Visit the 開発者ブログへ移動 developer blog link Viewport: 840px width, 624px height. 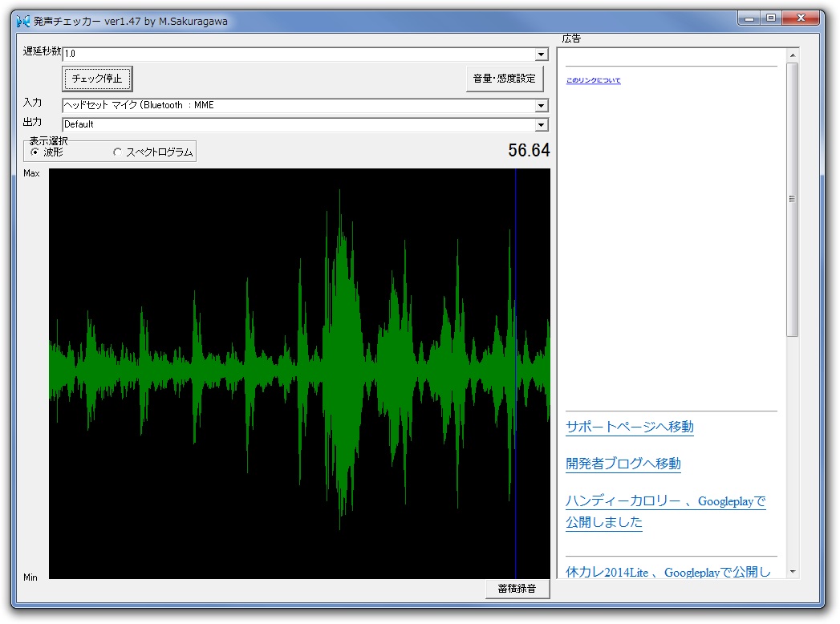click(622, 464)
